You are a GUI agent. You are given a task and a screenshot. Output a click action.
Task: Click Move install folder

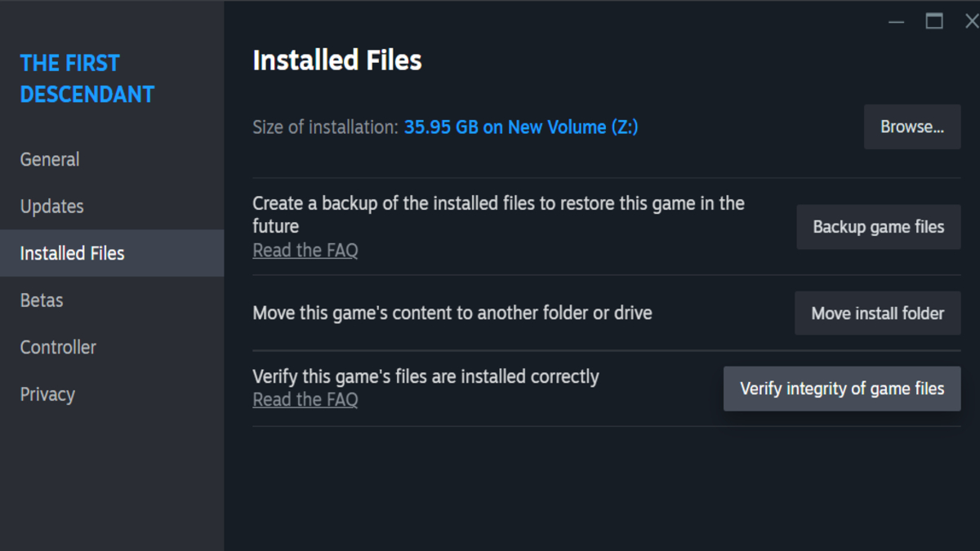[x=877, y=313]
